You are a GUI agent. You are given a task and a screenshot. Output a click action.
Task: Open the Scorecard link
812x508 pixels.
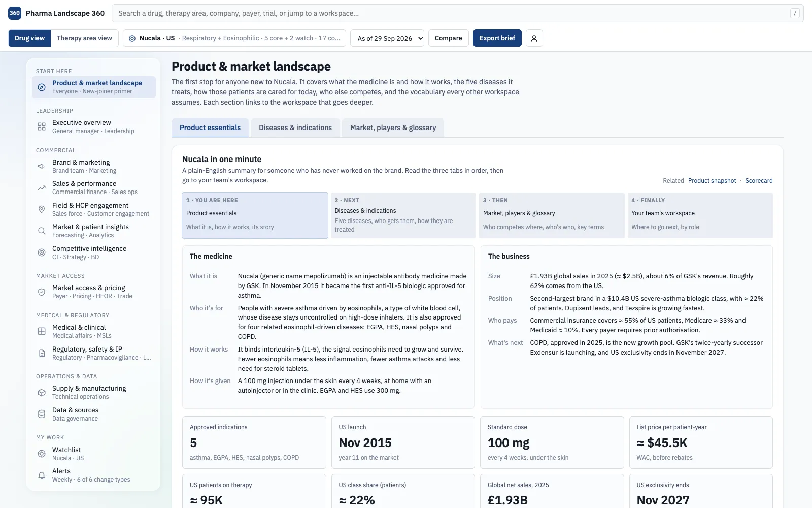[759, 181]
